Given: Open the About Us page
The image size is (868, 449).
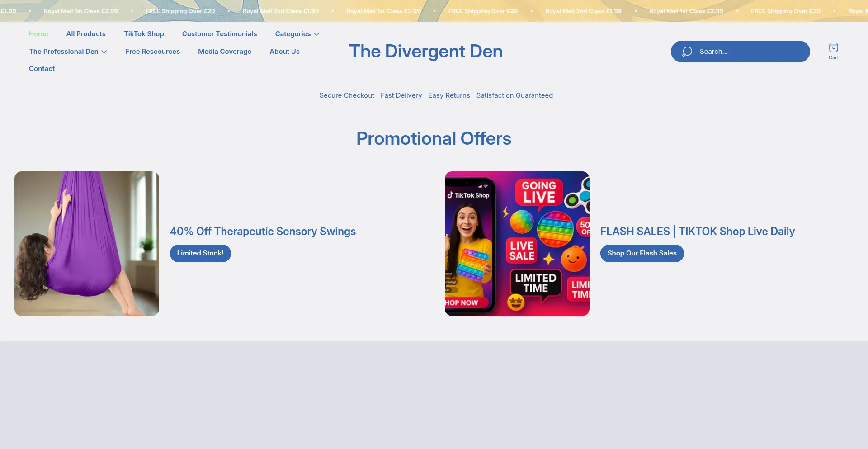Looking at the screenshot, I should click(284, 52).
